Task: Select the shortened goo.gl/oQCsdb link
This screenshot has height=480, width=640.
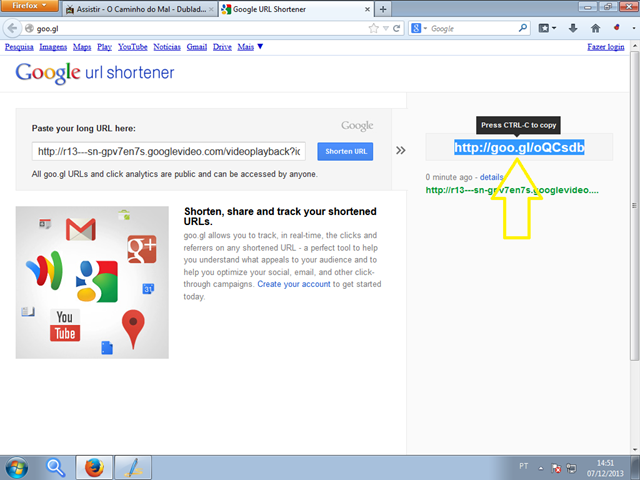Action: (x=519, y=147)
